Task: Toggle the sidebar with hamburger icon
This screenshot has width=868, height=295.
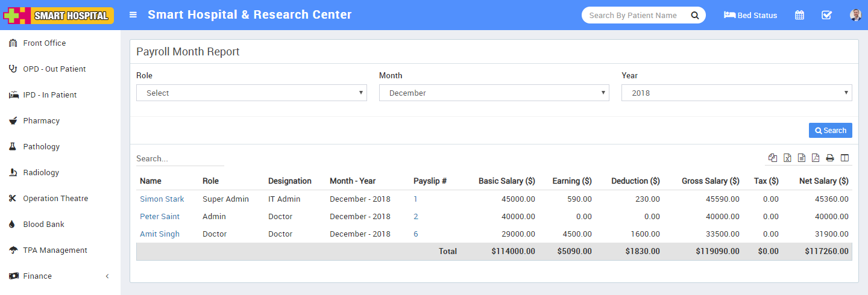Action: coord(133,15)
